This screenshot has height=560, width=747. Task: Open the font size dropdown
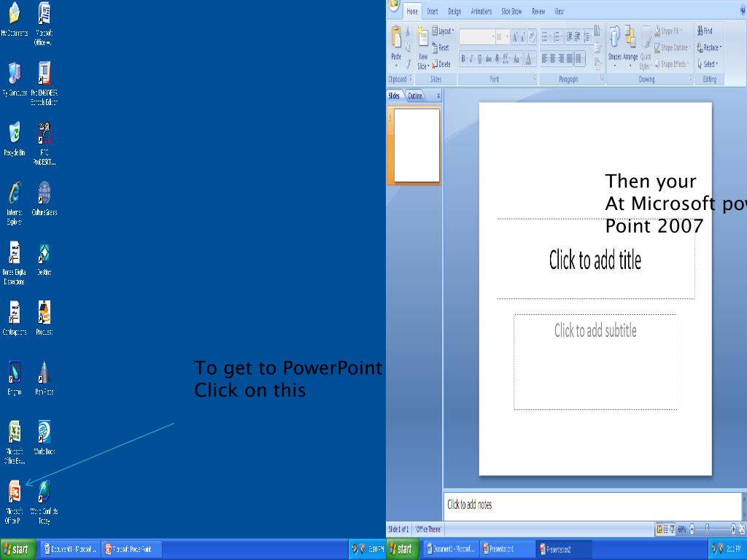pos(507,36)
